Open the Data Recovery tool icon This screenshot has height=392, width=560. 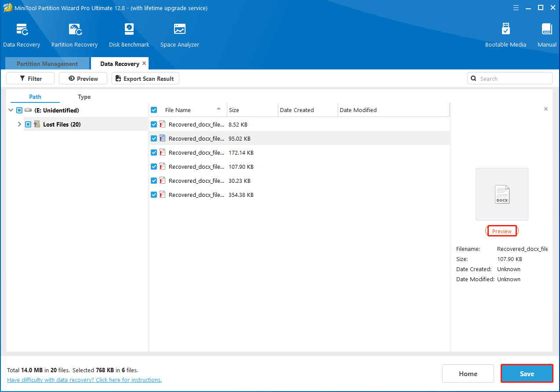coord(22,30)
